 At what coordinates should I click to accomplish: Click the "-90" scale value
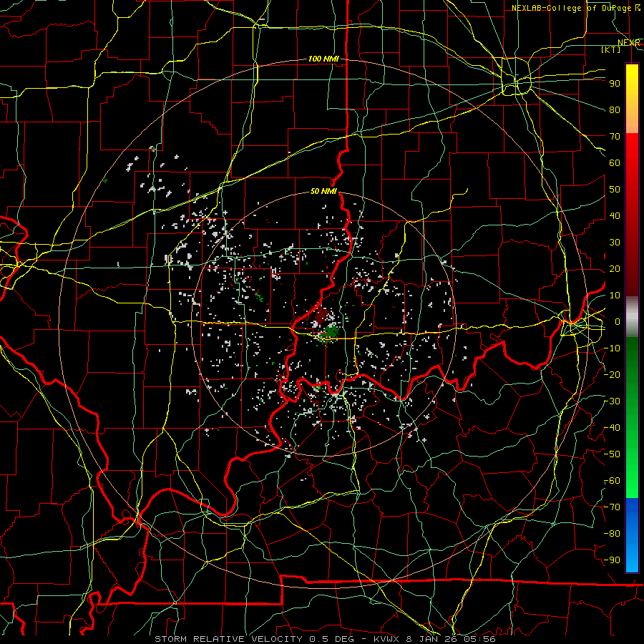[613, 560]
